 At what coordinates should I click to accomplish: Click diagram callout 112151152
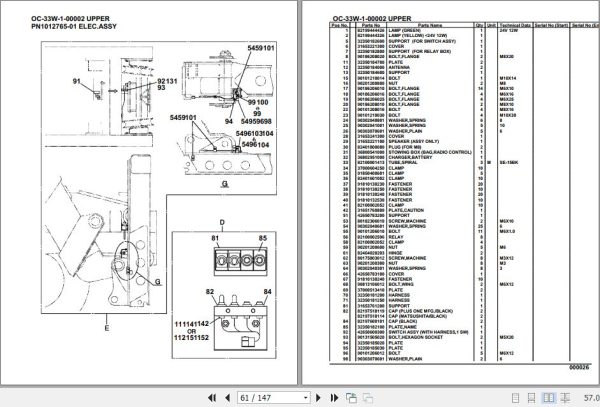(191, 338)
